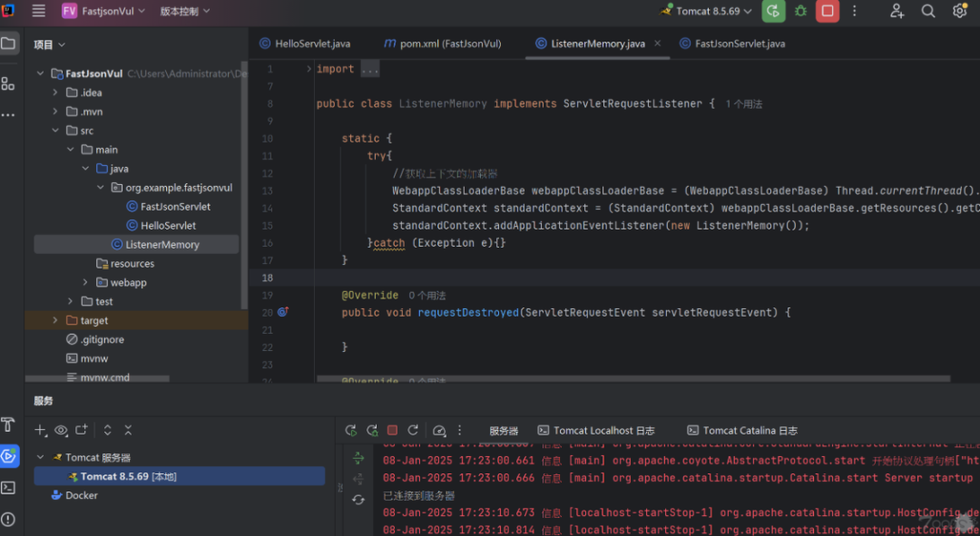This screenshot has width=980, height=536.
Task: Switch to Tomcat Catalina 日志 tab
Action: (x=742, y=431)
